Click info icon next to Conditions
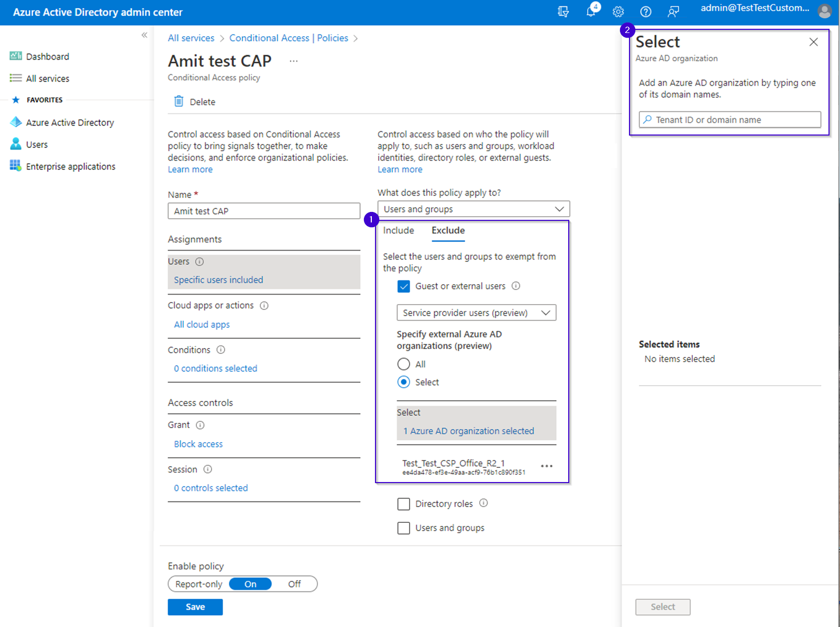The width and height of the screenshot is (840, 627). click(x=221, y=350)
